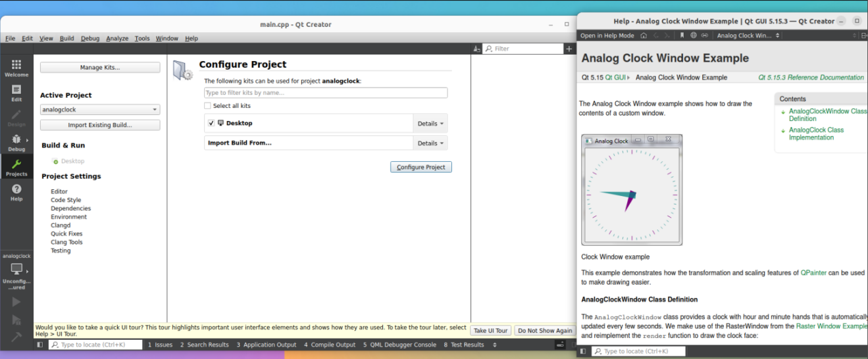Switch to Edit mode
The width and height of the screenshot is (868, 359).
click(x=16, y=93)
